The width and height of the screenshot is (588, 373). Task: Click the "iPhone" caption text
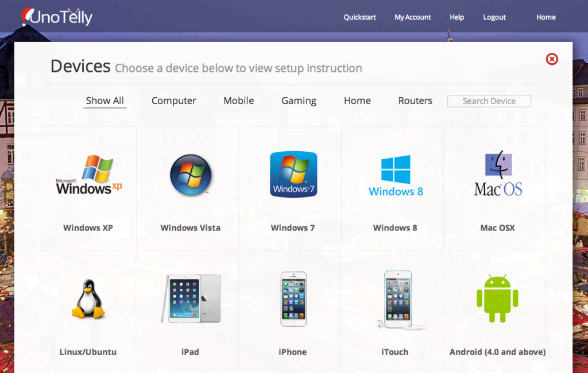(292, 352)
